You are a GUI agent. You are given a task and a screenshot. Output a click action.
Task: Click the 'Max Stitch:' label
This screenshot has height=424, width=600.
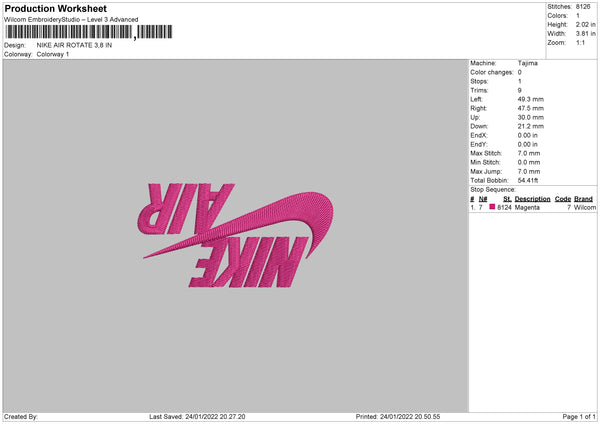click(x=486, y=153)
